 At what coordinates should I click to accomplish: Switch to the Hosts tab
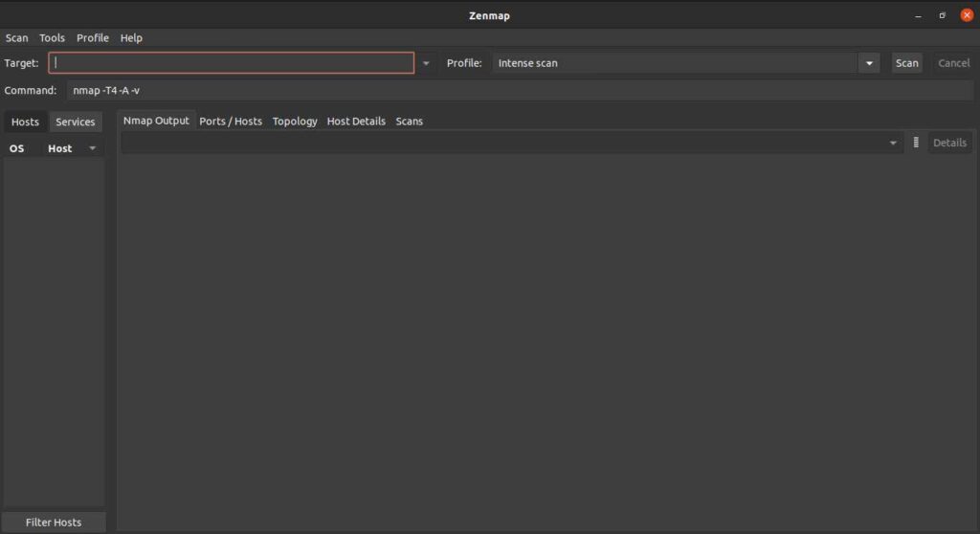point(25,122)
